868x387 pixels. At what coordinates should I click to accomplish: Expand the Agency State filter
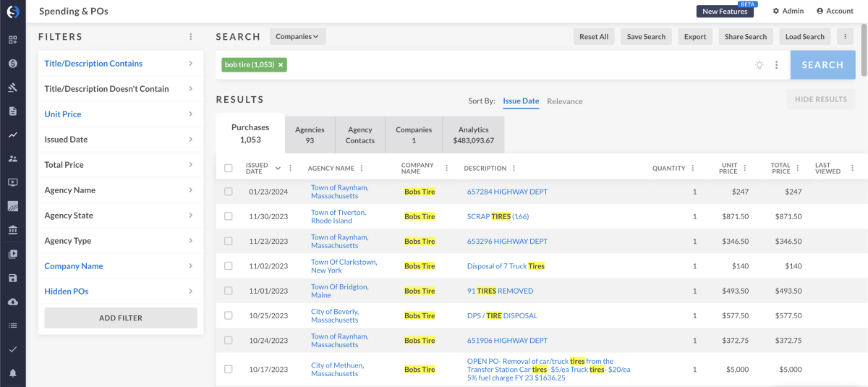tap(120, 216)
